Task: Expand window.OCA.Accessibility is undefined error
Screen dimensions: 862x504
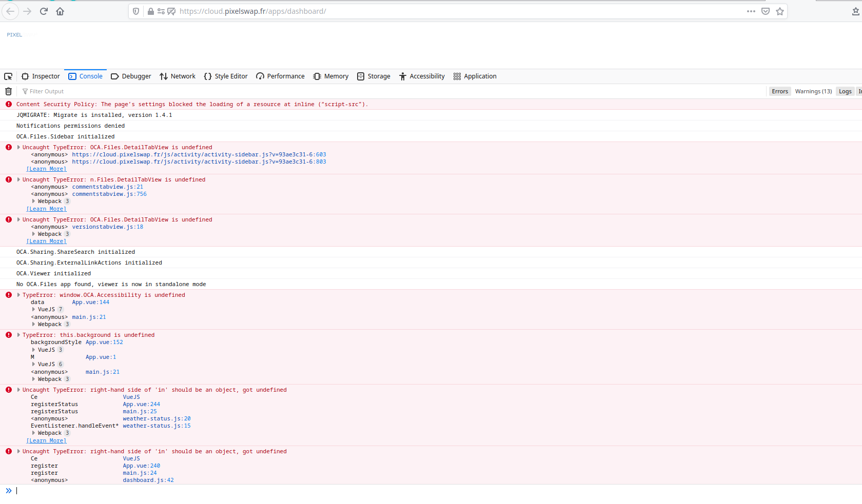Action: [x=18, y=295]
